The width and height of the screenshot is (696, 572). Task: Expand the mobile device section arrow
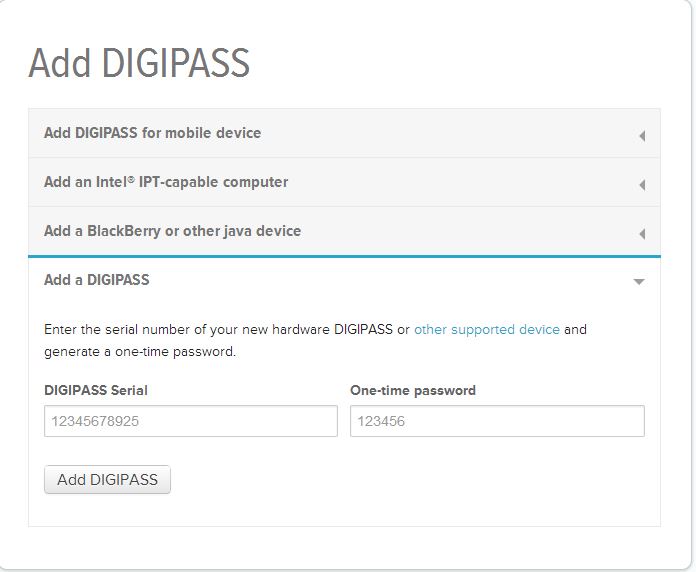(642, 135)
